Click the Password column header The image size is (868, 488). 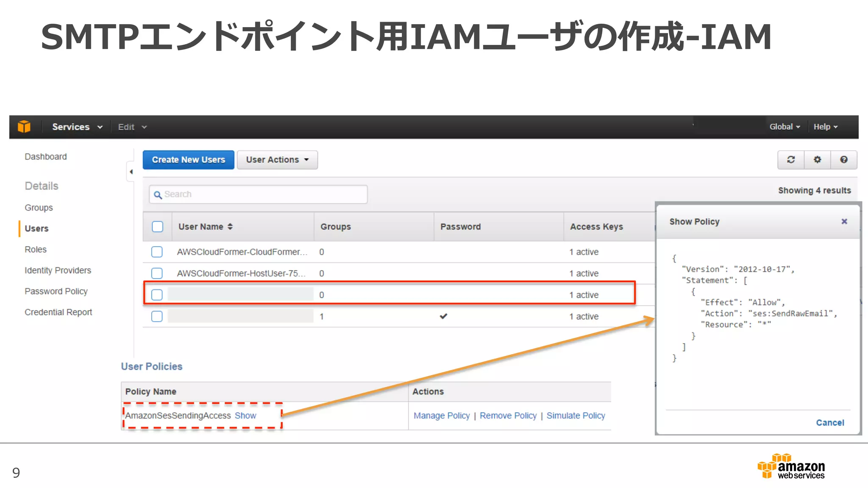point(460,227)
